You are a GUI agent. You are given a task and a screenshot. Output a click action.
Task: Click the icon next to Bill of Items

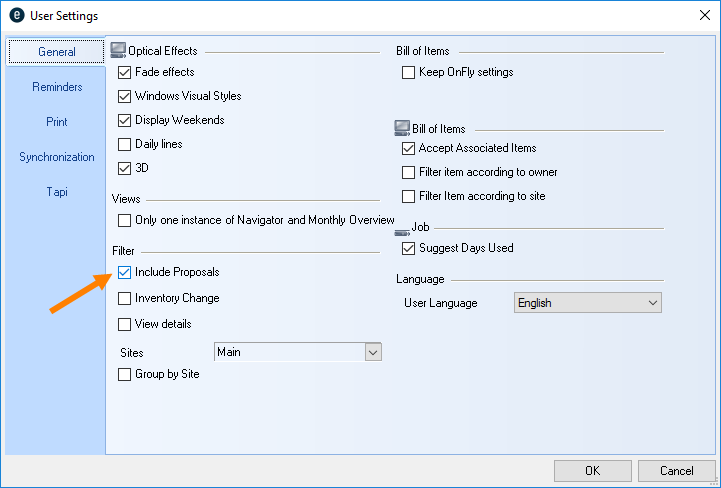(x=402, y=128)
